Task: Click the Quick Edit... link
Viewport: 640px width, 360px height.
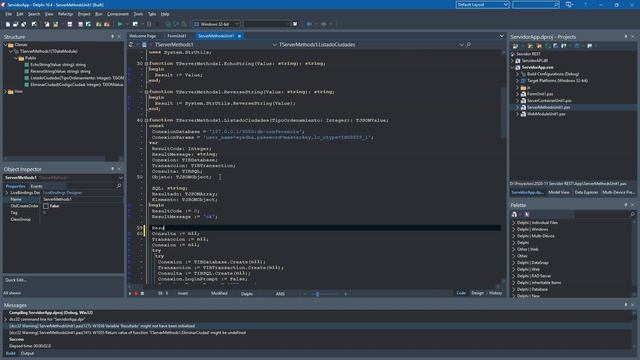Action: pos(16,280)
